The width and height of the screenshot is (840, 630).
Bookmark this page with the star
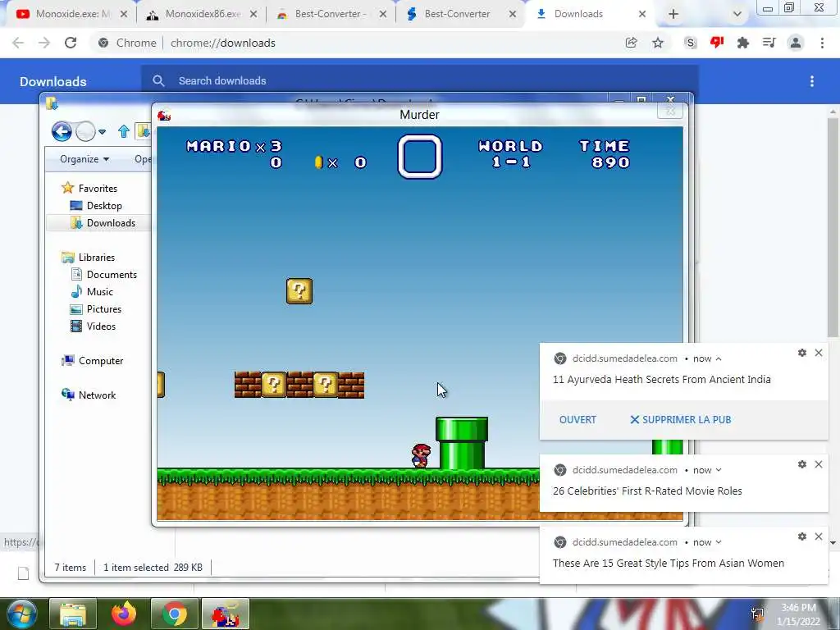pos(658,43)
